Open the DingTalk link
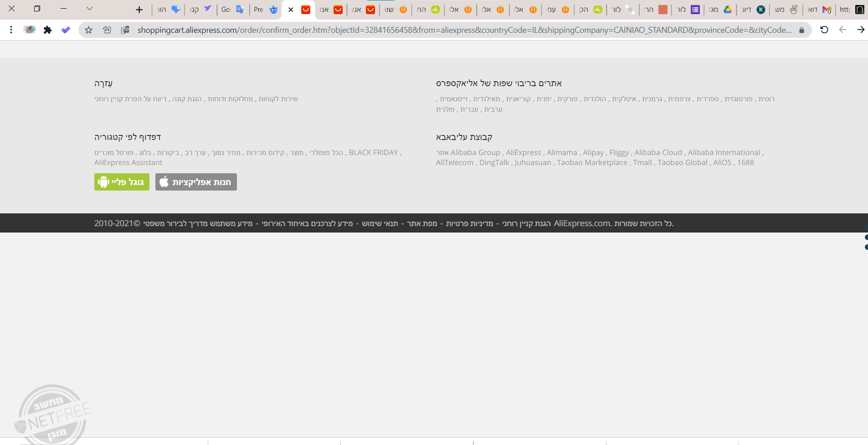 pyautogui.click(x=494, y=163)
